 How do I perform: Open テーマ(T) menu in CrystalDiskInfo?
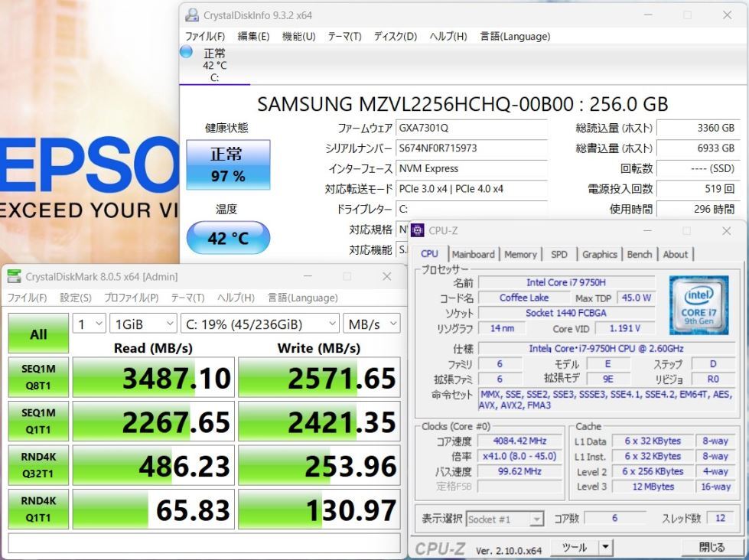point(344,36)
